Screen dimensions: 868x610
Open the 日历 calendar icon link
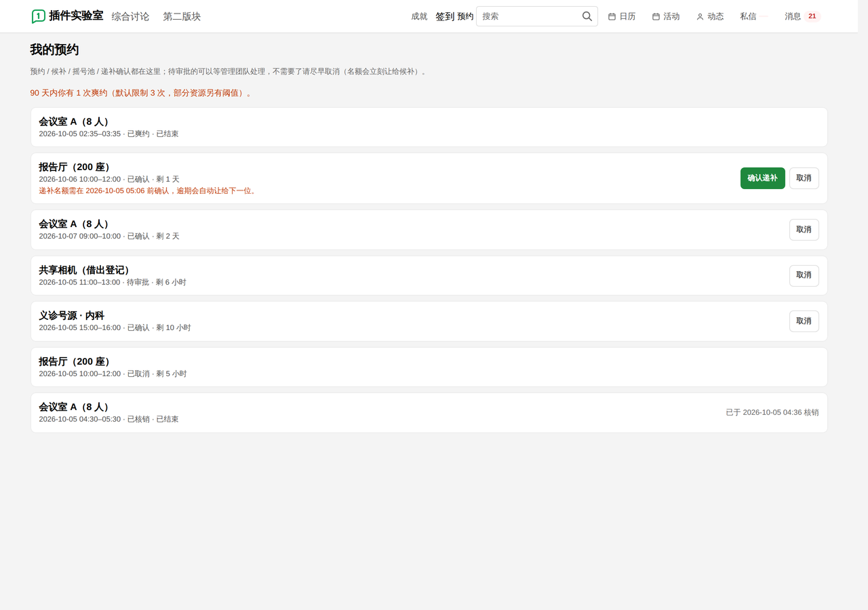(622, 16)
